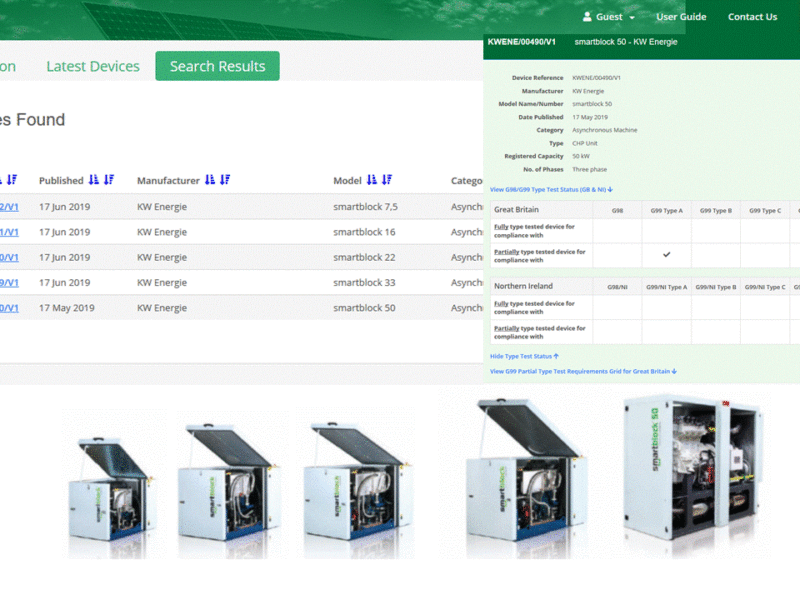Sort Model column descending
800x600 pixels.
[387, 180]
